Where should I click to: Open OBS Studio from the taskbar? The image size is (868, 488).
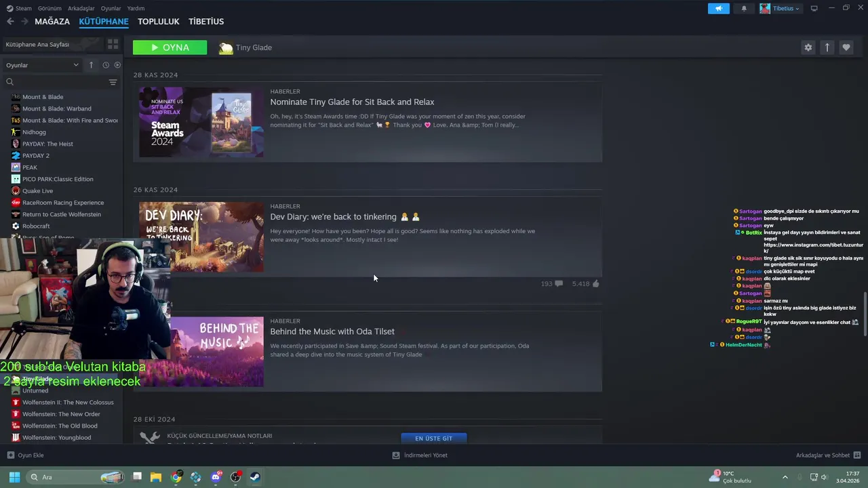tap(235, 477)
